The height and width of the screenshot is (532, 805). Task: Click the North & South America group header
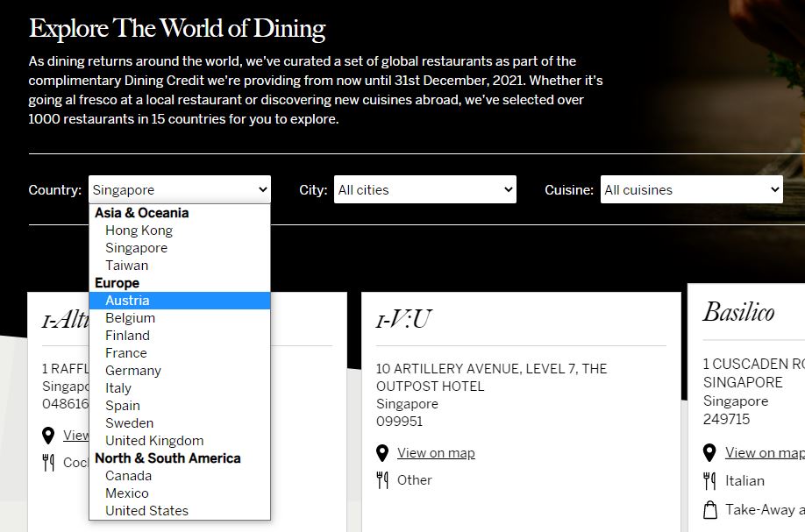(167, 458)
